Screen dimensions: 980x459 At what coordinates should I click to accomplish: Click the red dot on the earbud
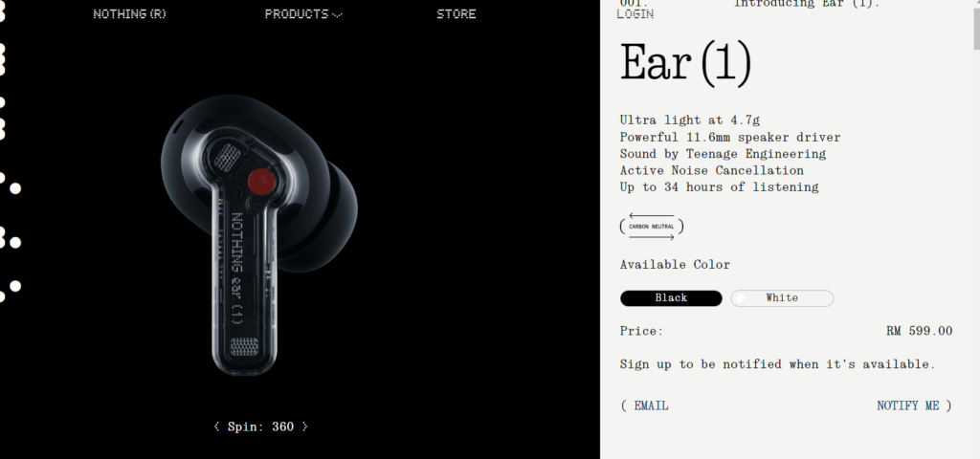pyautogui.click(x=261, y=181)
